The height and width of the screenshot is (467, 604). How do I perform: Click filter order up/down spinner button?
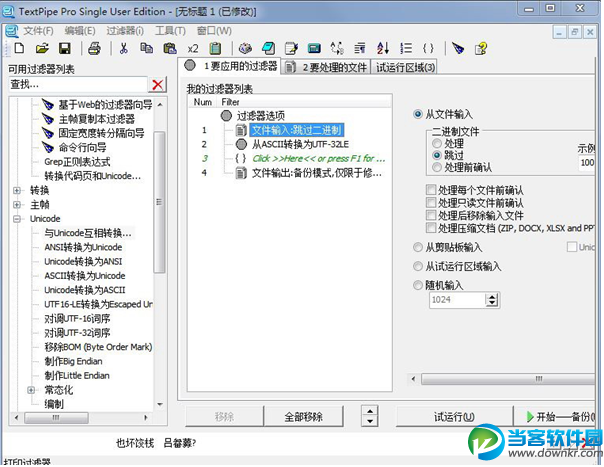click(x=370, y=416)
